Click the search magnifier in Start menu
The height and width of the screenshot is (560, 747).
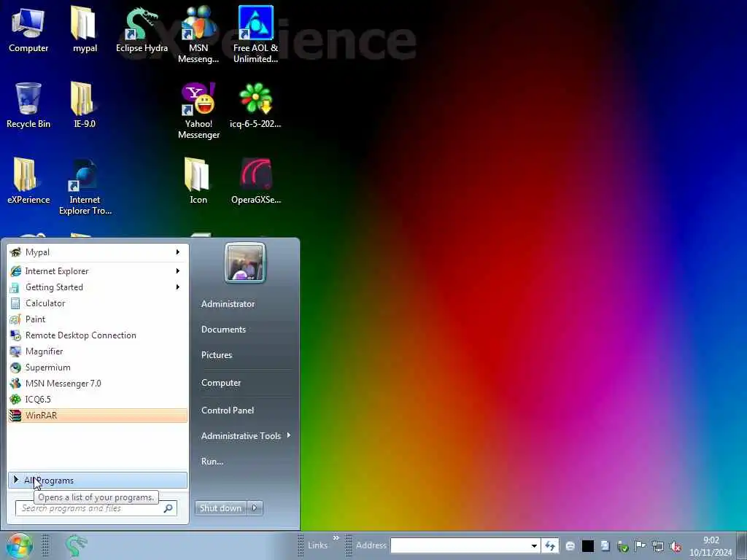(x=168, y=508)
